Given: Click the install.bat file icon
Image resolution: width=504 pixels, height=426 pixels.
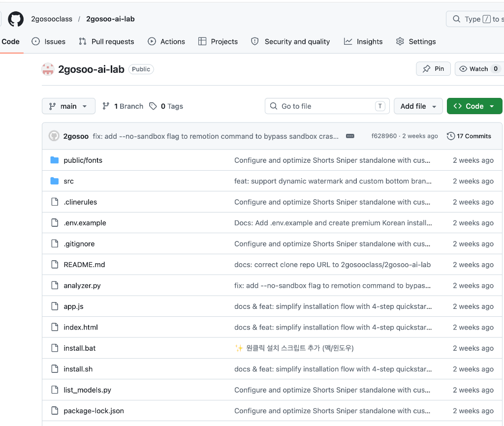Looking at the screenshot, I should pyautogui.click(x=55, y=348).
